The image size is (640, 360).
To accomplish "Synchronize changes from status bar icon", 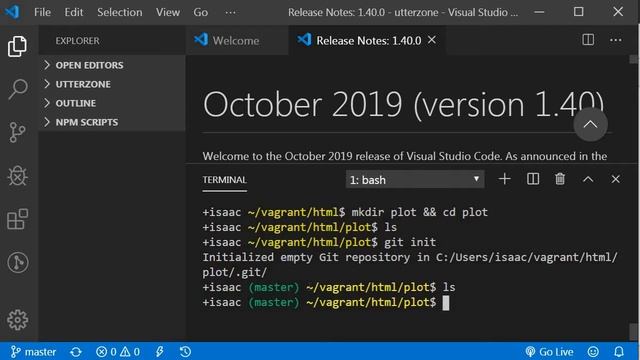I will [x=76, y=351].
